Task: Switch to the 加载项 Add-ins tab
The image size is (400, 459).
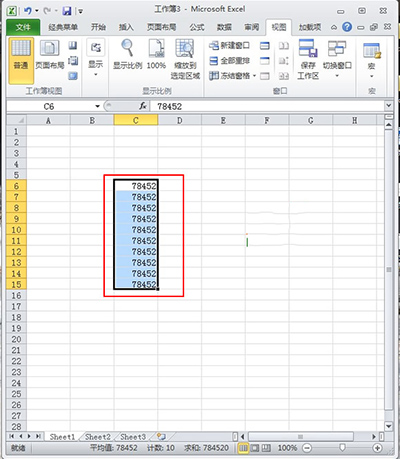Action: tap(310, 27)
